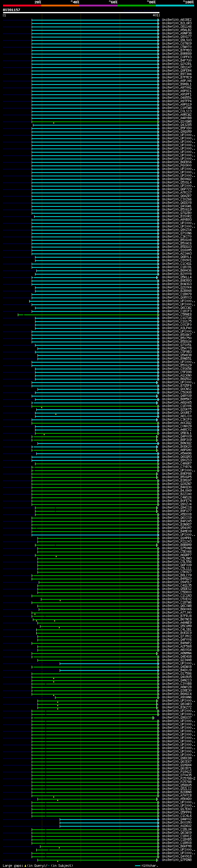Open hit UniRef100_B2LUR3
The image size is (197, 868).
click(176, 23)
